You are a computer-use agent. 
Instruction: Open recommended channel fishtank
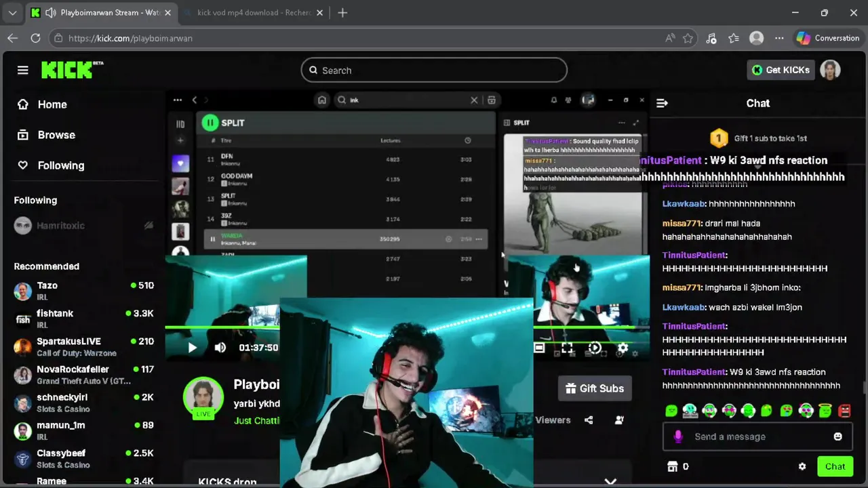tap(83, 319)
